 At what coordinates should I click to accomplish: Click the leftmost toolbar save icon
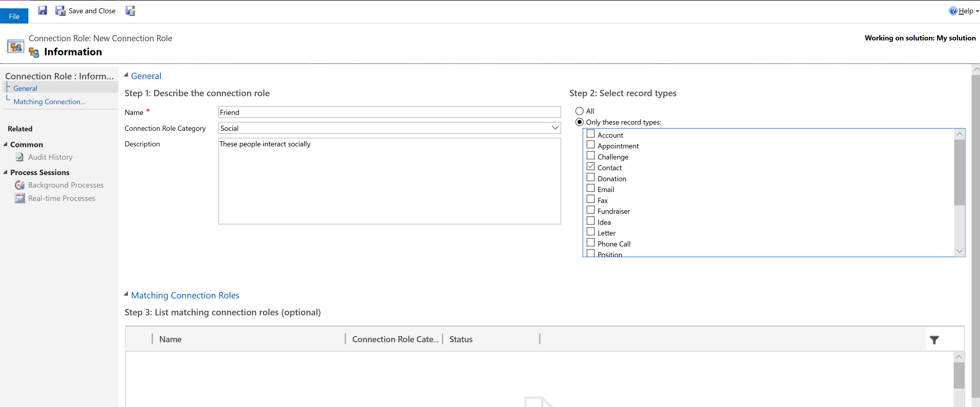coord(42,11)
